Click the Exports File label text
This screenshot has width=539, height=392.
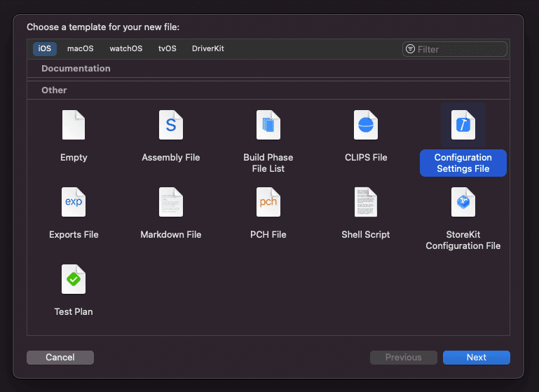tap(74, 234)
